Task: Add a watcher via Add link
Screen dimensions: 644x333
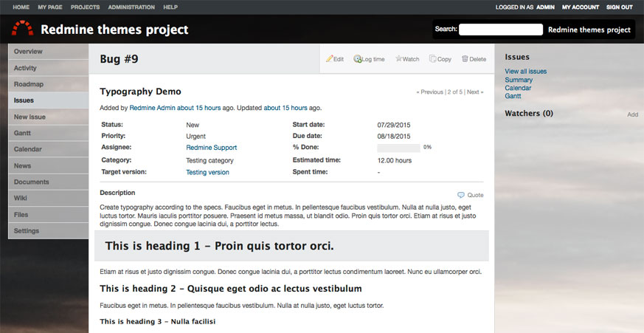Action: click(x=632, y=114)
